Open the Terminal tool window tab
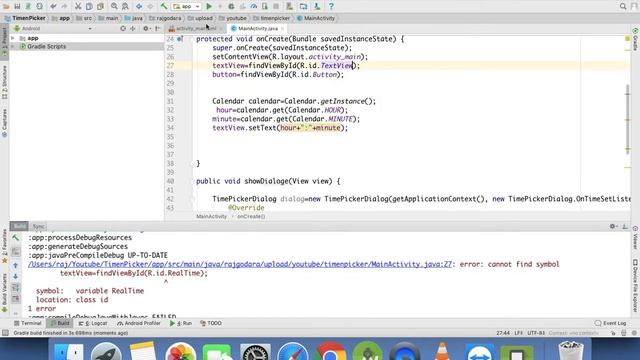The width and height of the screenshot is (640, 360). pyautogui.click(x=28, y=323)
